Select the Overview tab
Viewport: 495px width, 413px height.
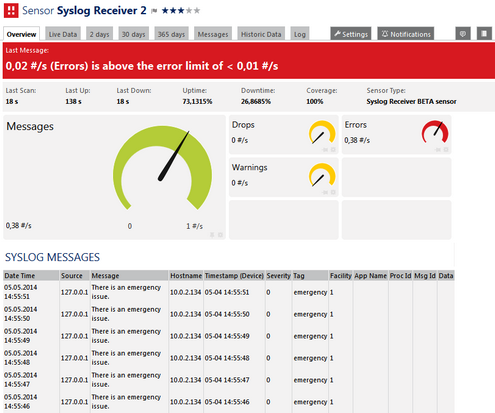point(21,34)
